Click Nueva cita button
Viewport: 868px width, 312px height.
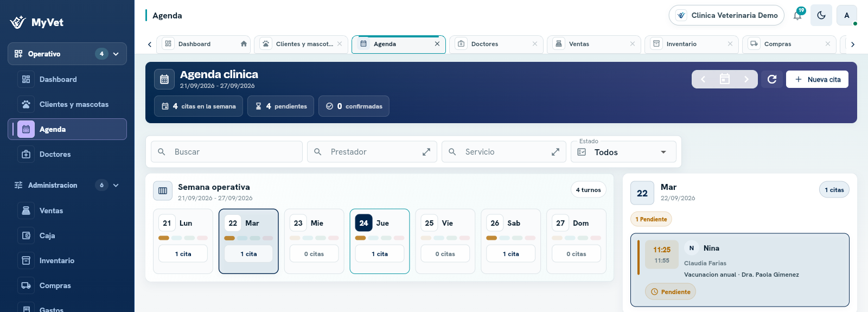pyautogui.click(x=817, y=79)
